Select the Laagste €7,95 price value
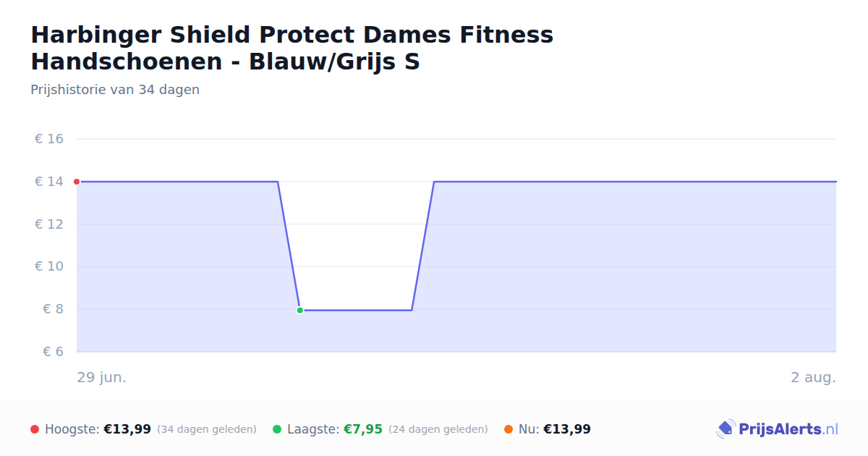Image resolution: width=868 pixels, height=456 pixels. coord(362,429)
